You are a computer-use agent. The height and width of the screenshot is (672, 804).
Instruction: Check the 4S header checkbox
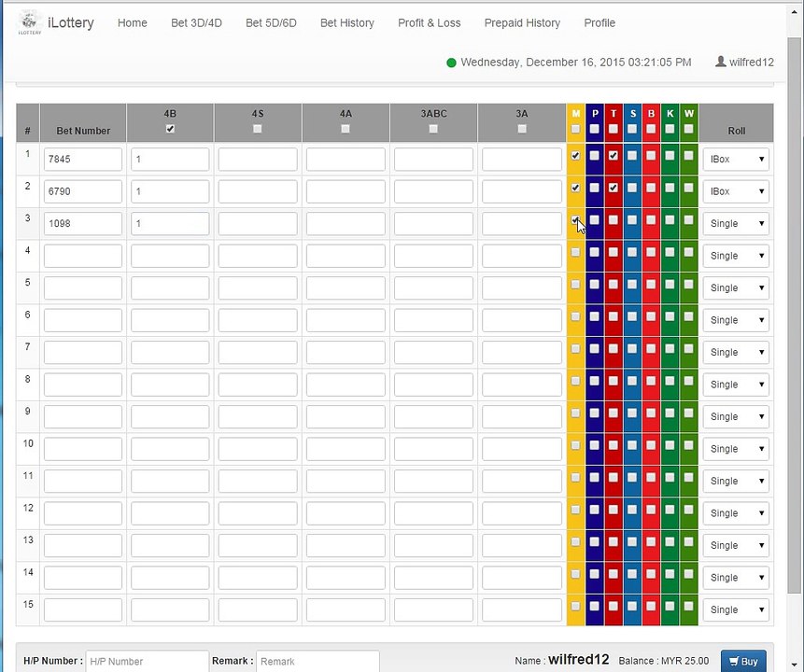pos(258,129)
